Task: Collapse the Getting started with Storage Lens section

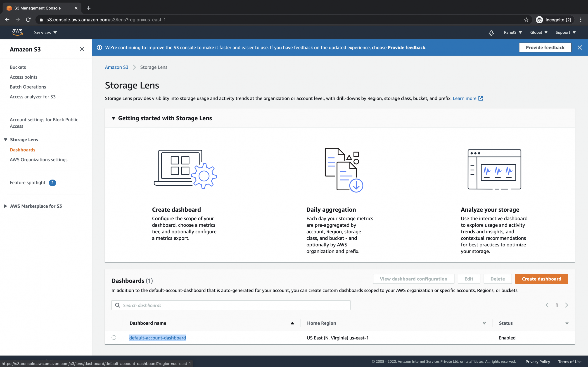Action: click(114, 118)
